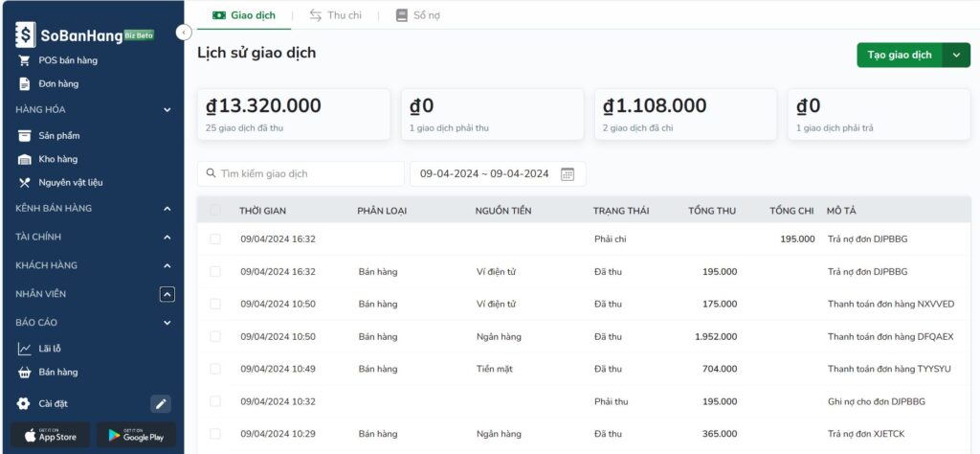This screenshot has height=454, width=980.
Task: Collapse the HÀNG HÓA section
Action: [167, 110]
